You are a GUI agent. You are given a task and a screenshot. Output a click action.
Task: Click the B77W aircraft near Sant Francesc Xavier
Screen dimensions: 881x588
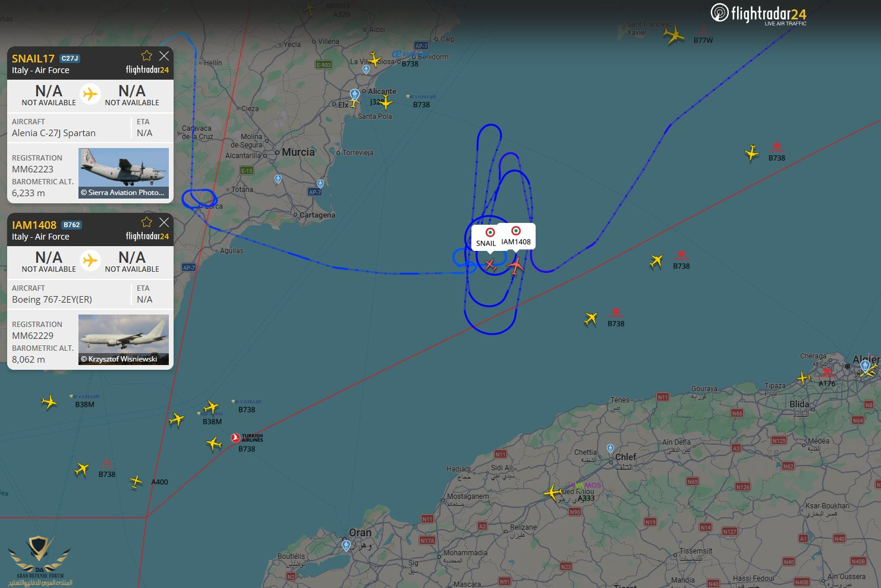674,35
